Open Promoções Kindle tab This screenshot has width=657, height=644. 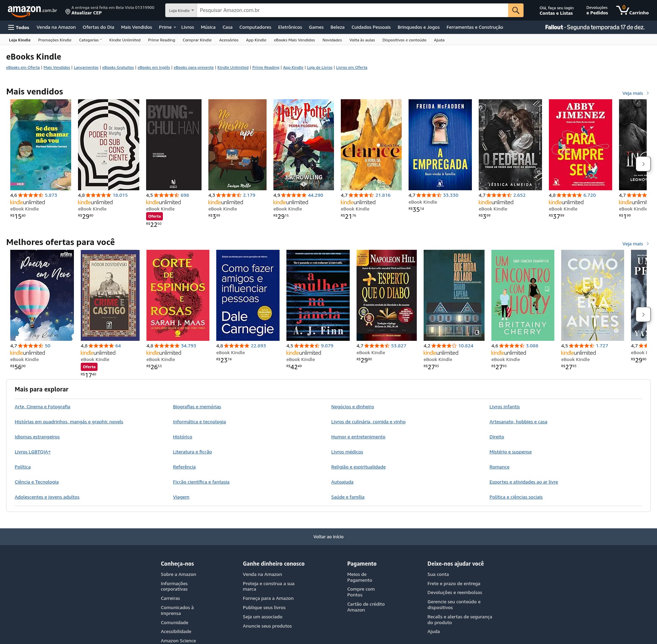pos(55,40)
